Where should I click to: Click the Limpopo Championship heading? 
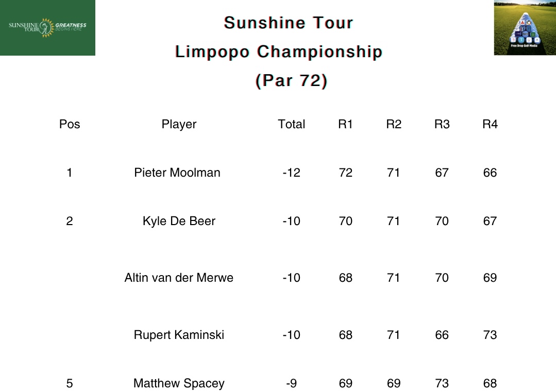[279, 52]
